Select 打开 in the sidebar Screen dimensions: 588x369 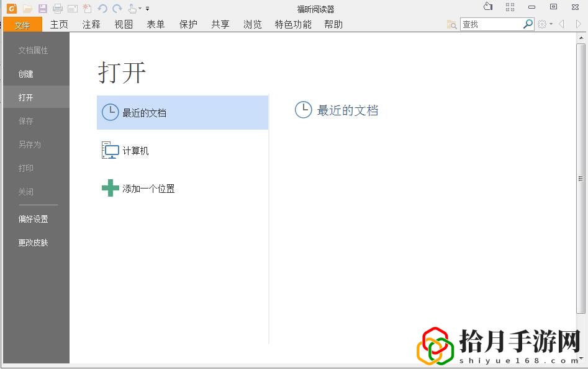point(36,97)
